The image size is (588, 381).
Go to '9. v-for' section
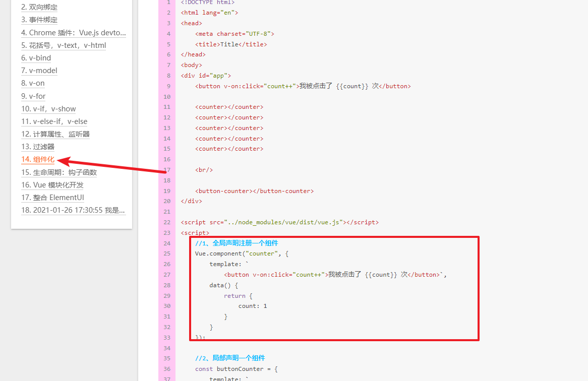[33, 96]
